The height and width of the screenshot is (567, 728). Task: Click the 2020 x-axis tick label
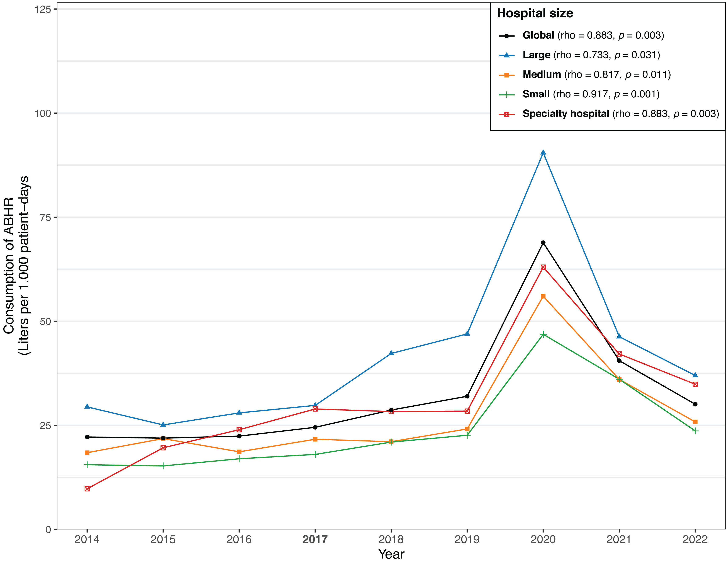(x=543, y=539)
